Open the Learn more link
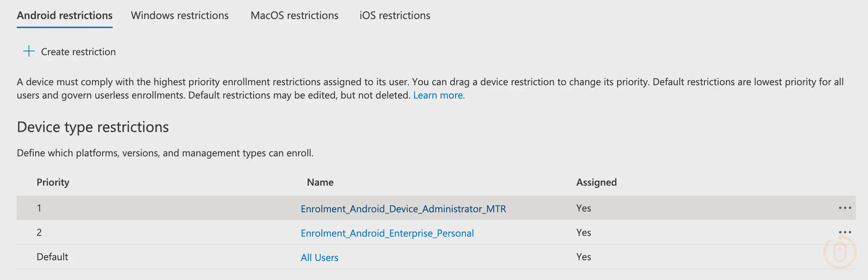Image resolution: width=868 pixels, height=280 pixels. pyautogui.click(x=439, y=95)
